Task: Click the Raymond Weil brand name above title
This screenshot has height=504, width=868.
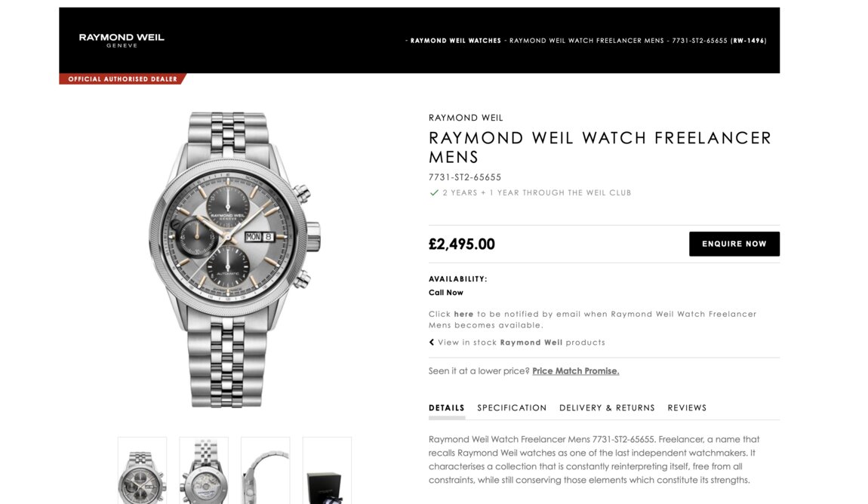Action: [x=466, y=118]
